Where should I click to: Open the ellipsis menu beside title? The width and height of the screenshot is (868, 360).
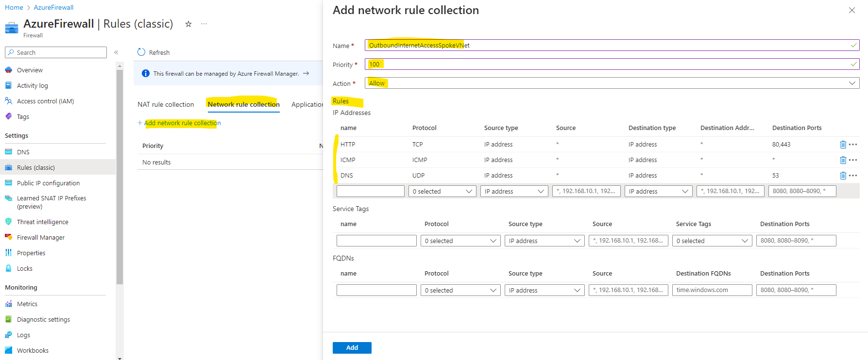[204, 24]
